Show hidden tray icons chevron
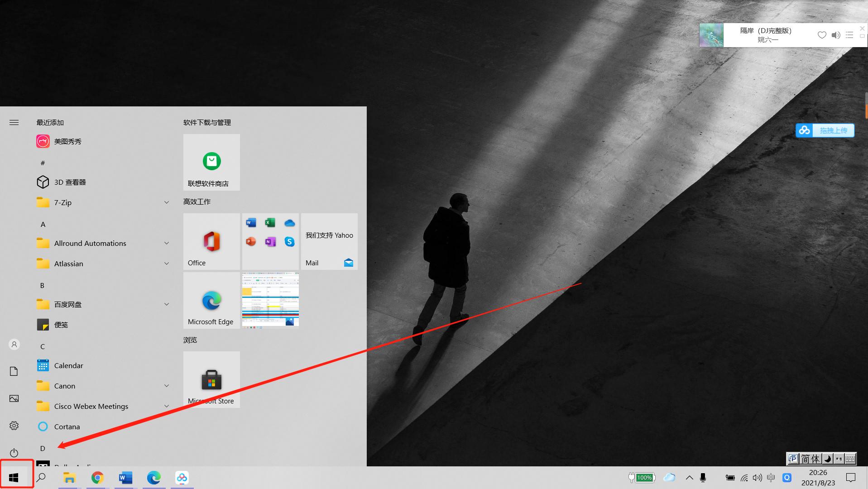Viewport: 868px width, 489px height. coord(689,478)
